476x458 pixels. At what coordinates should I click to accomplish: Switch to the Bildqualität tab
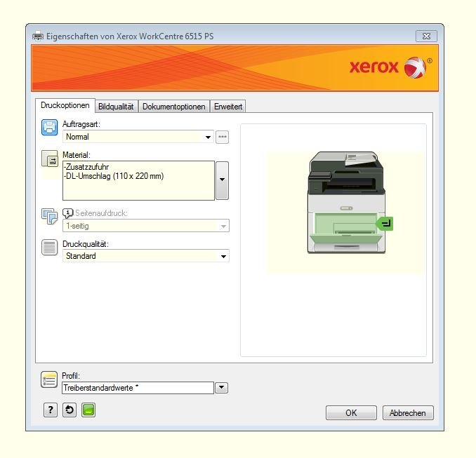click(x=117, y=107)
